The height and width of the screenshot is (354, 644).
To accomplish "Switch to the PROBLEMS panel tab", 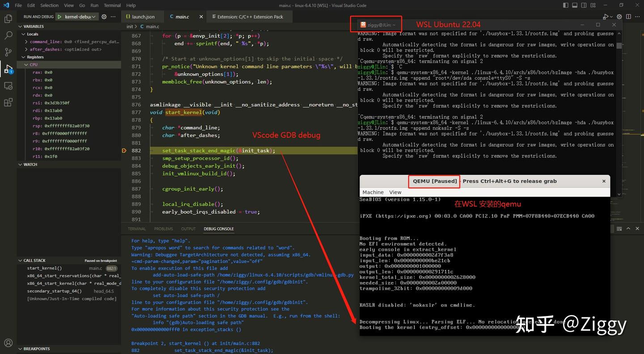I will click(164, 229).
